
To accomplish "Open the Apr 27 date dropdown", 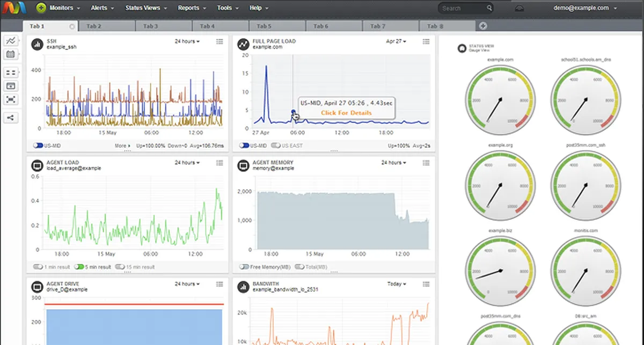I will click(396, 41).
